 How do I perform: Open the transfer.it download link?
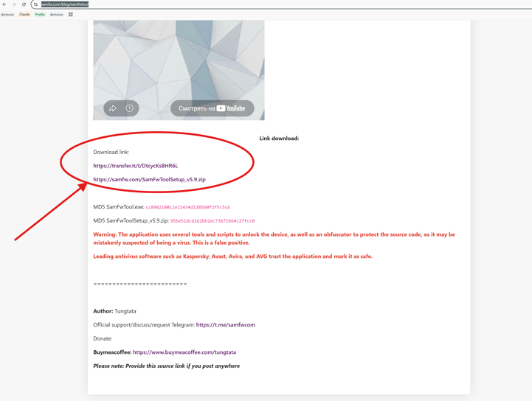[x=135, y=166]
